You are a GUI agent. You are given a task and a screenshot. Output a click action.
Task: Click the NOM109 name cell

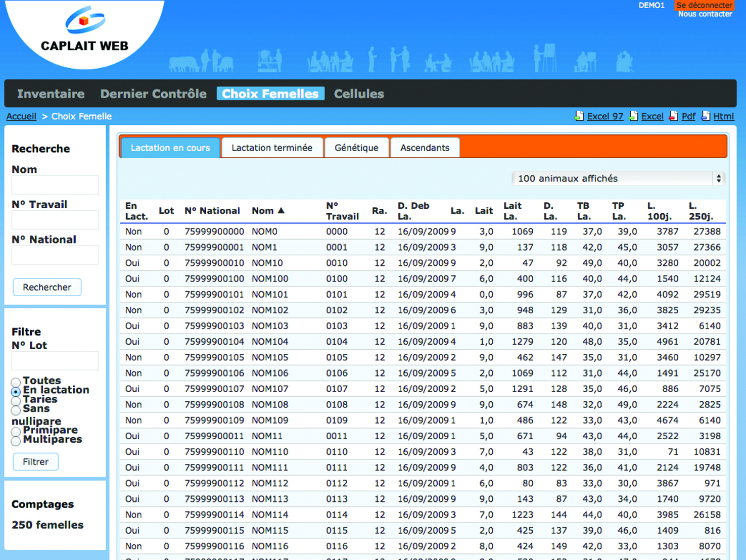click(x=270, y=420)
